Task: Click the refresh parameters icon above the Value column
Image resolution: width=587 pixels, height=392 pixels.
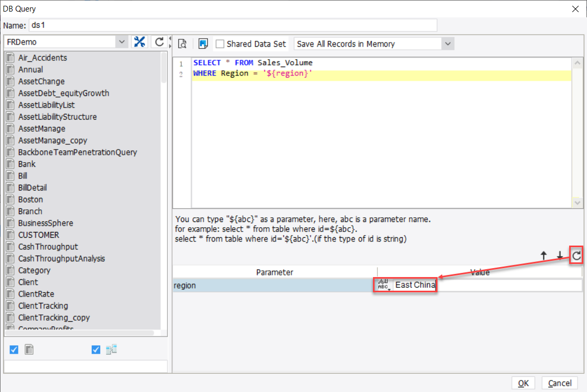Action: click(576, 256)
